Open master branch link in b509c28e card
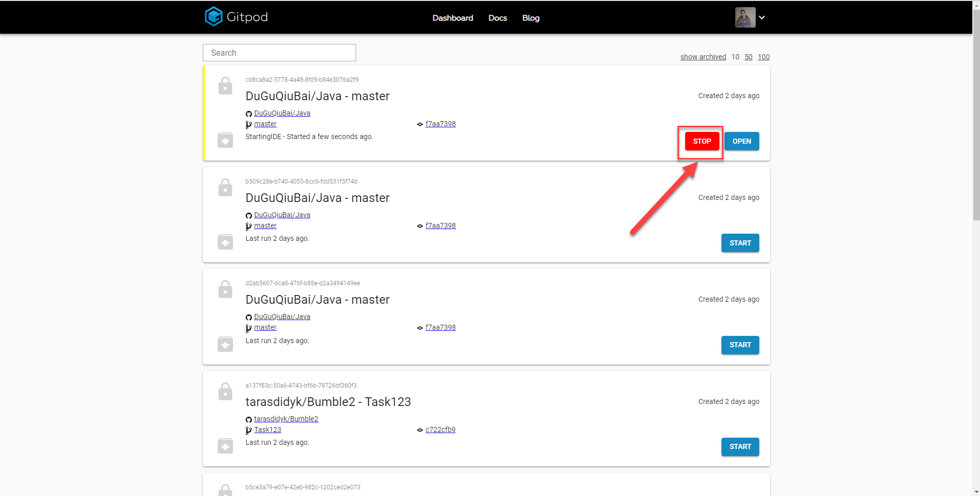This screenshot has height=496, width=980. (265, 226)
